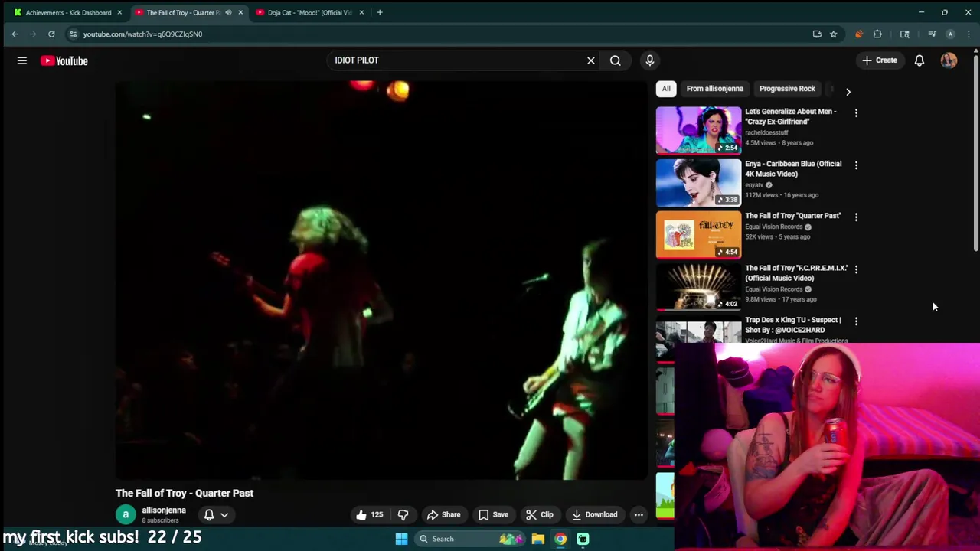Reload the YouTube page

51,34
